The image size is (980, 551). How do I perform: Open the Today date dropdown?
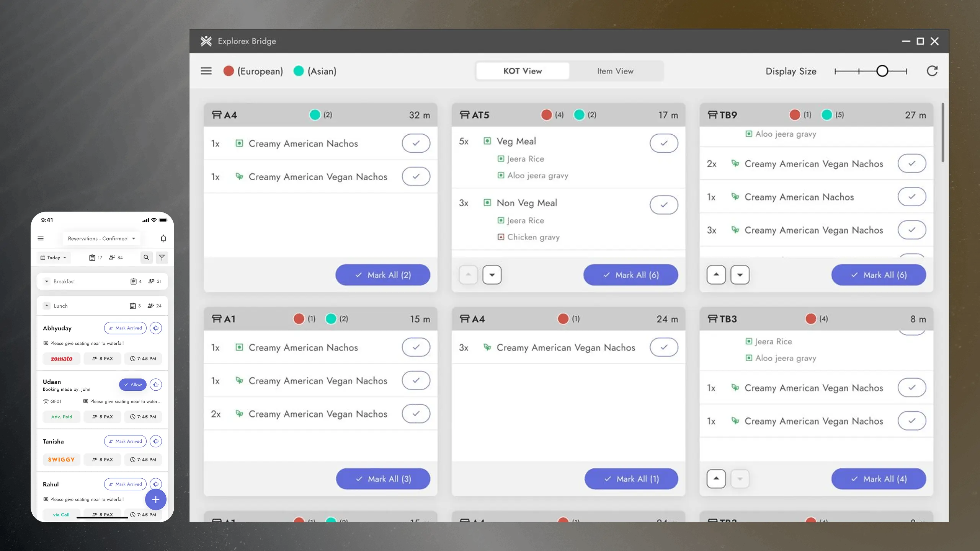(54, 258)
